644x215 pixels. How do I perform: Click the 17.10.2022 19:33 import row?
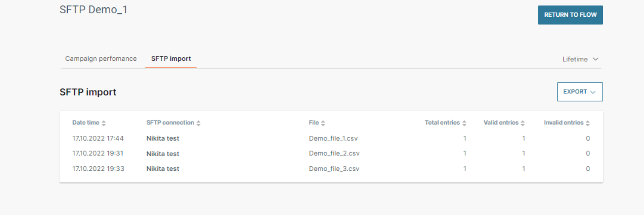(98, 169)
